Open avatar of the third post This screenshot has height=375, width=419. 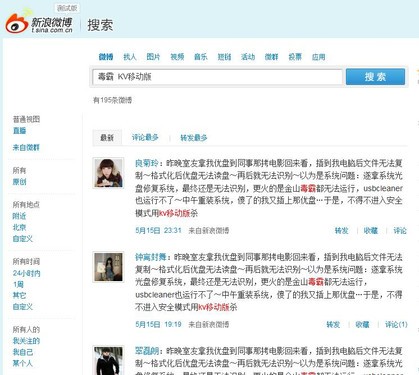click(x=108, y=360)
